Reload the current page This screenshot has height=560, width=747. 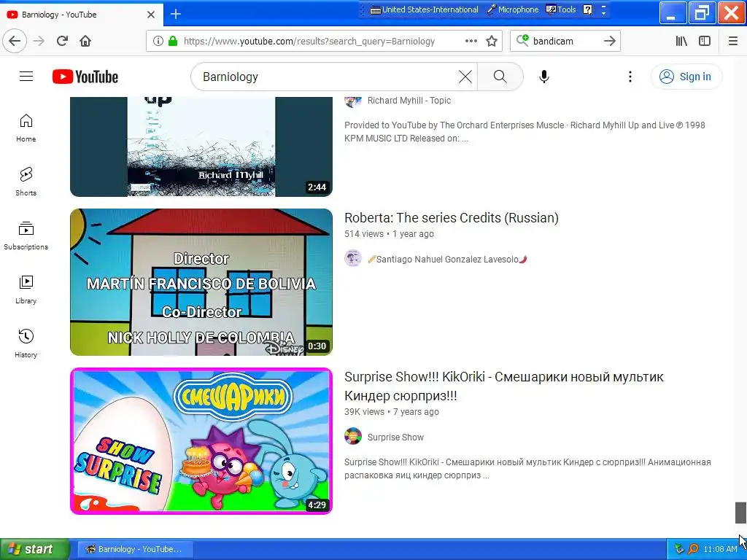(63, 41)
